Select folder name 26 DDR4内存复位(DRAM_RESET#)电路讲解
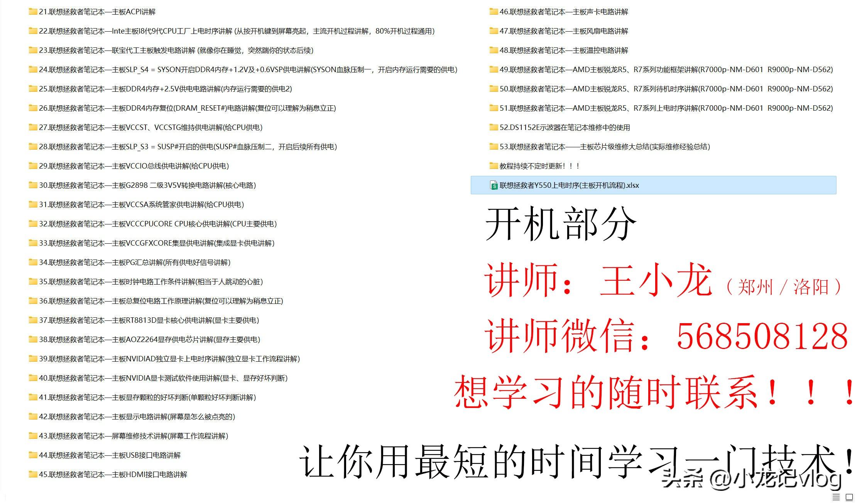This screenshot has height=504, width=857. pos(188,108)
